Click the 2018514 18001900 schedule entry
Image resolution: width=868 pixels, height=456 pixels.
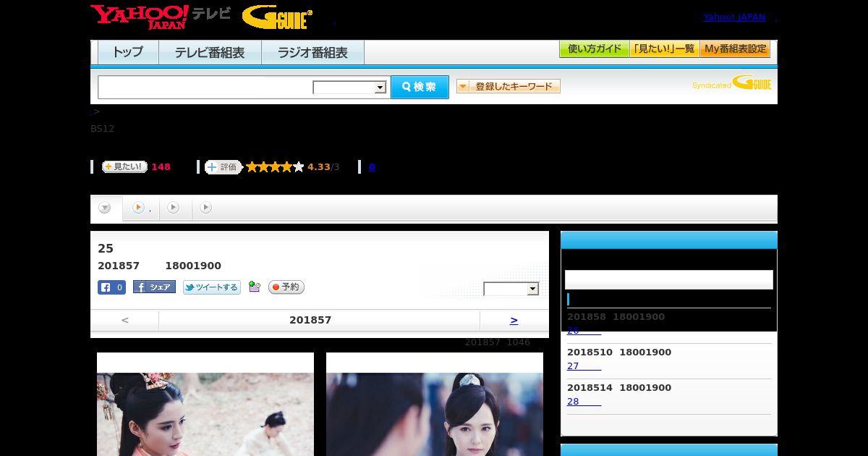[x=619, y=388]
